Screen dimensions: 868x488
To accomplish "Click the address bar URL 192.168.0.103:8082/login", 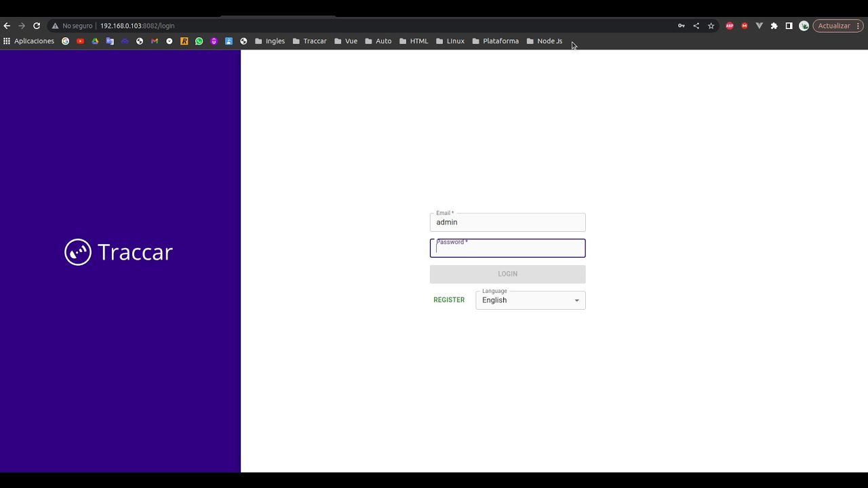I will [x=138, y=26].
